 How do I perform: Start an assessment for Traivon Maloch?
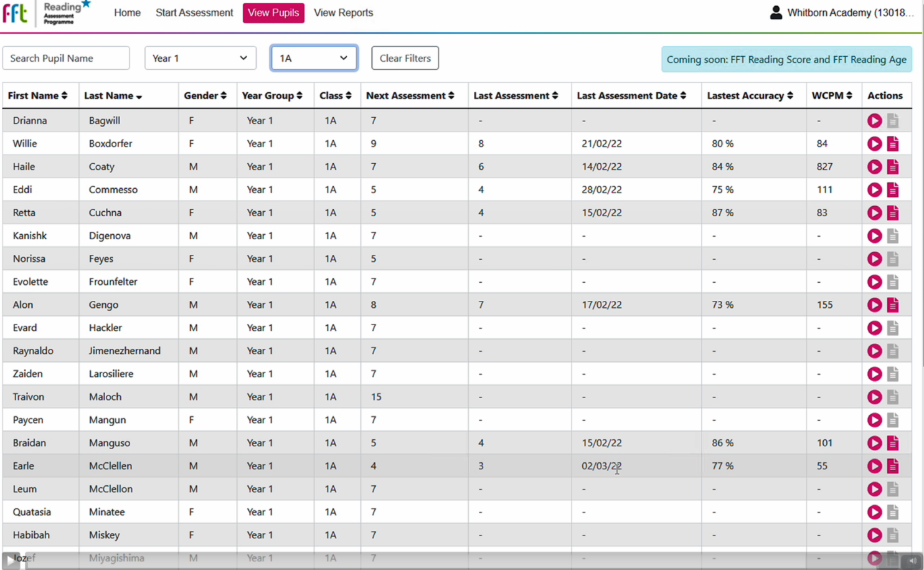(874, 397)
